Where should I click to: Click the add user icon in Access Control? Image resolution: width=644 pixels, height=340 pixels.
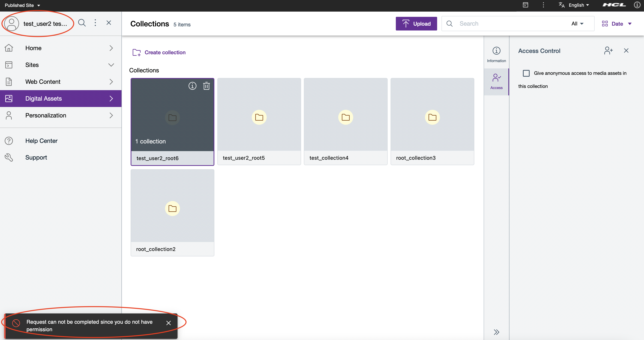[x=608, y=50]
